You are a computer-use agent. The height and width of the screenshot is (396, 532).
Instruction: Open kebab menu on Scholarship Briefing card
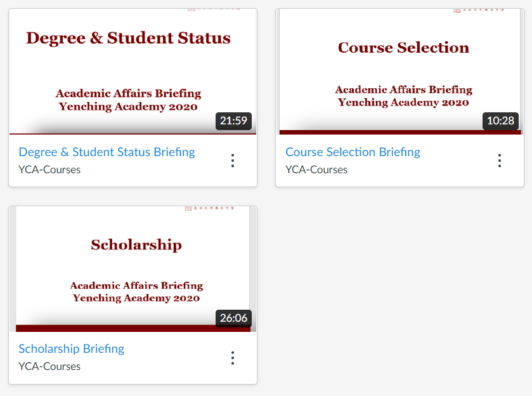tap(233, 358)
